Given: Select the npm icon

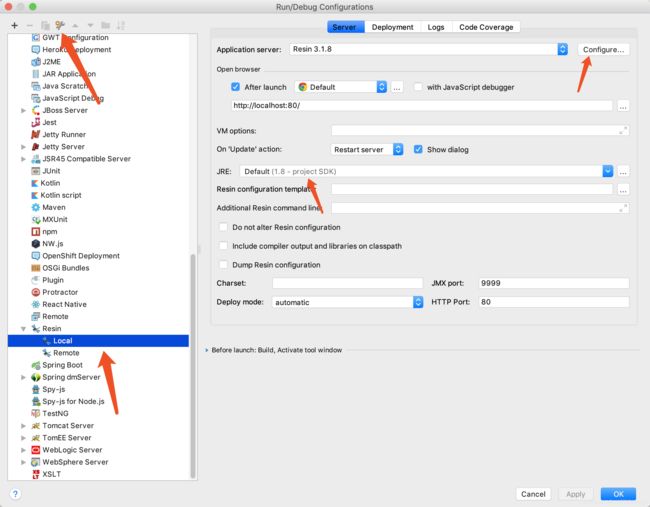Looking at the screenshot, I should click(x=36, y=231).
